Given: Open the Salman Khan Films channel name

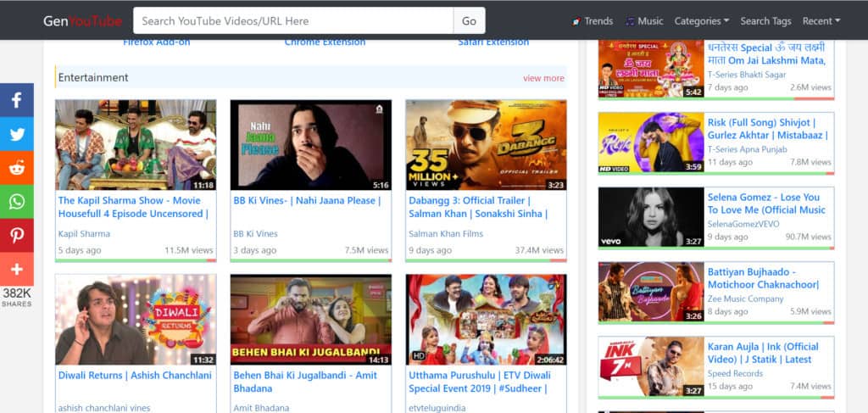Looking at the screenshot, I should [x=446, y=233].
